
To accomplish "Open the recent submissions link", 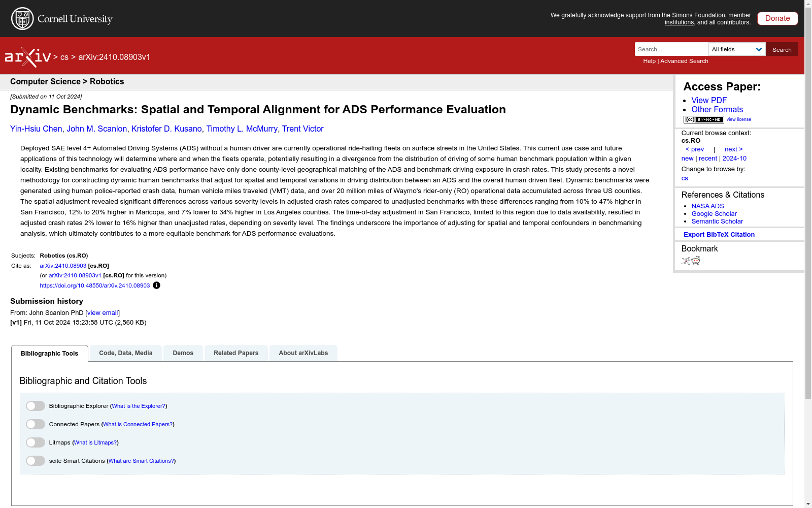I will (708, 158).
